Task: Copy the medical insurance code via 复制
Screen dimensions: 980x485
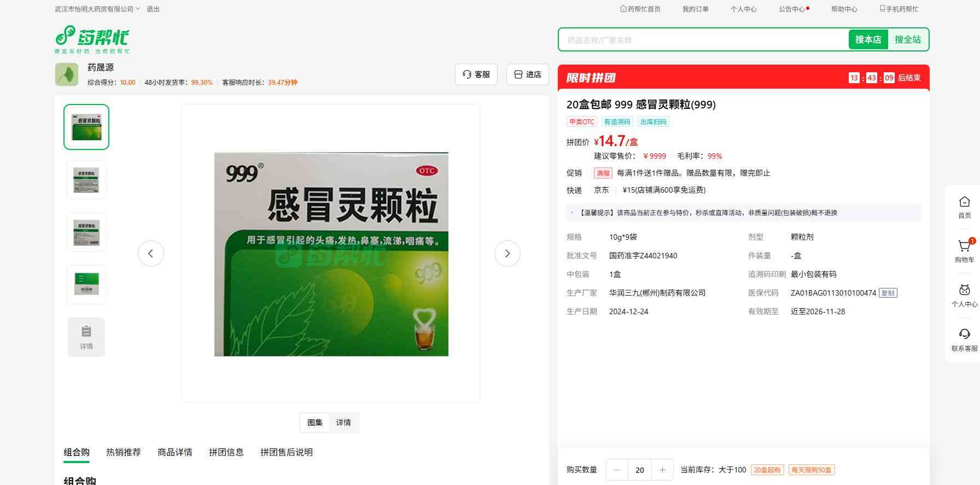Action: pos(888,293)
